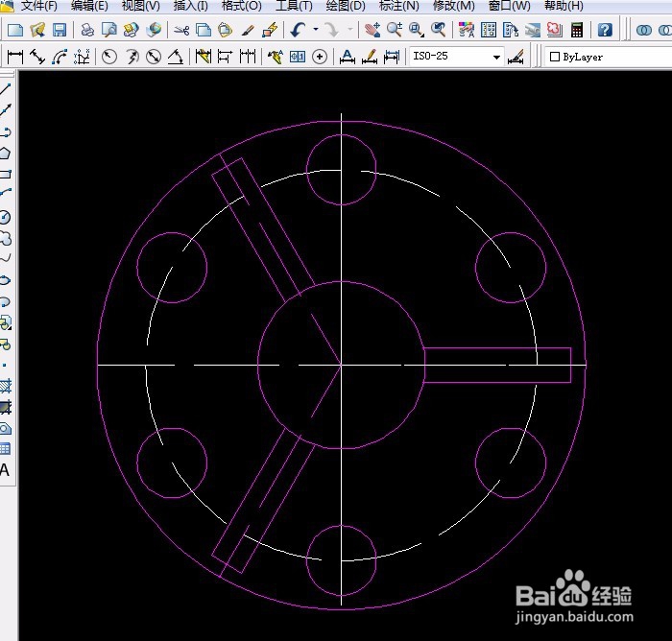672x641 pixels.
Task: Open the 视图(V) view menu
Action: tap(140, 6)
